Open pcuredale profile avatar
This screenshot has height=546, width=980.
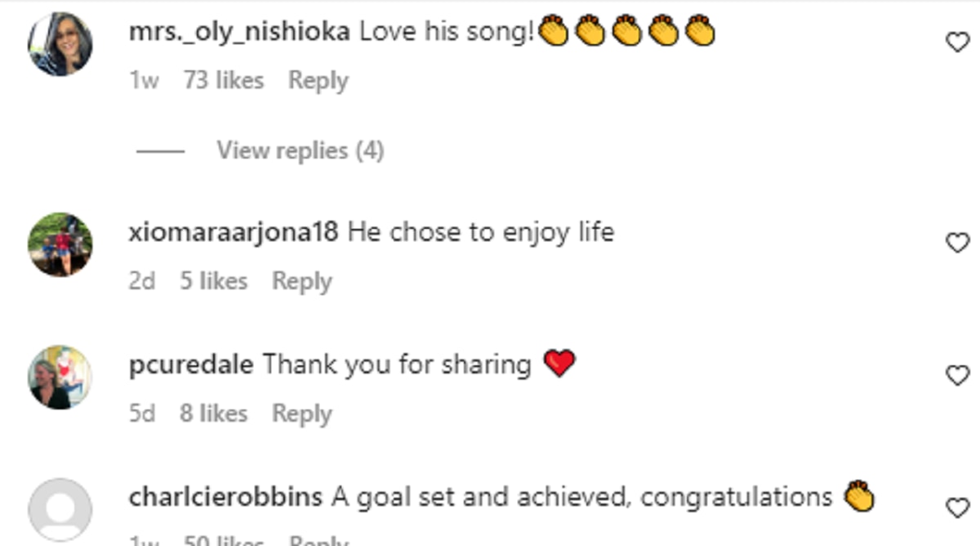click(60, 377)
